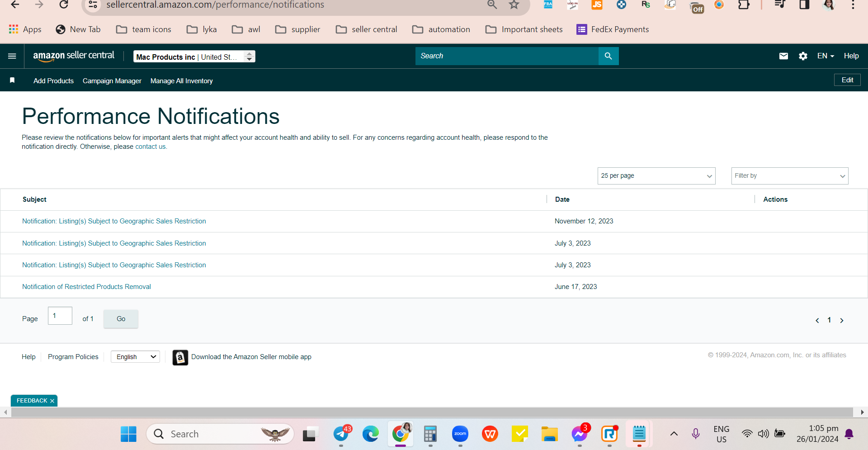The image size is (868, 450).
Task: Open the Mac Products inc account switcher
Action: [194, 57]
